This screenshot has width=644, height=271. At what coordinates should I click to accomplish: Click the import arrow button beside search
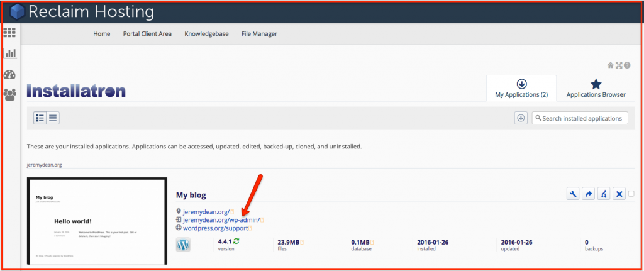(521, 118)
